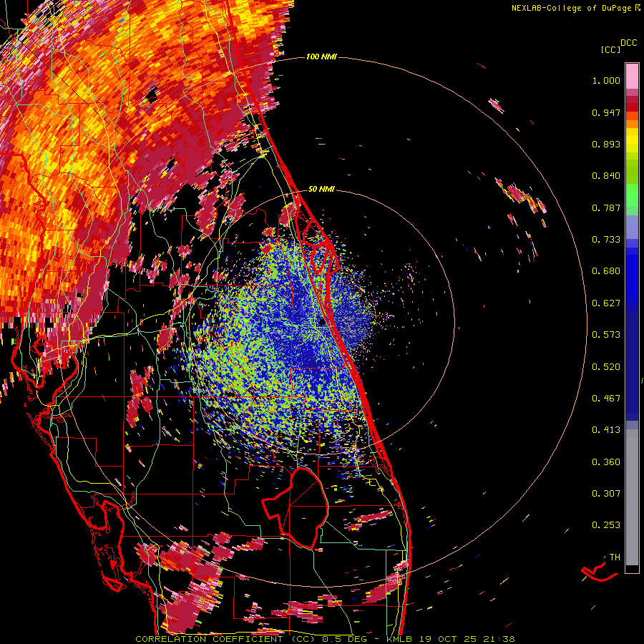Click the 0.253 scale value
The width and height of the screenshot is (644, 644).
click(x=606, y=525)
